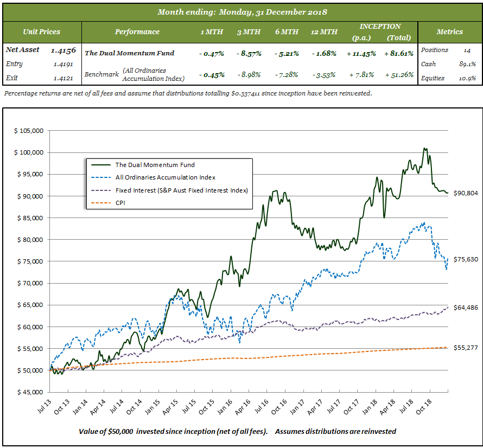Click the $55,277 CPI end label
This screenshot has width=483, height=448.
pos(465,348)
